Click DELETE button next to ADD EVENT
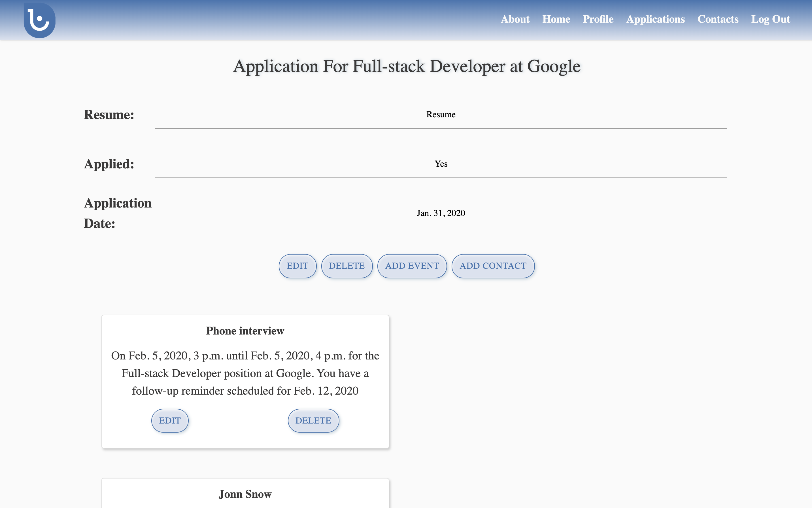Image resolution: width=812 pixels, height=508 pixels. (x=347, y=266)
